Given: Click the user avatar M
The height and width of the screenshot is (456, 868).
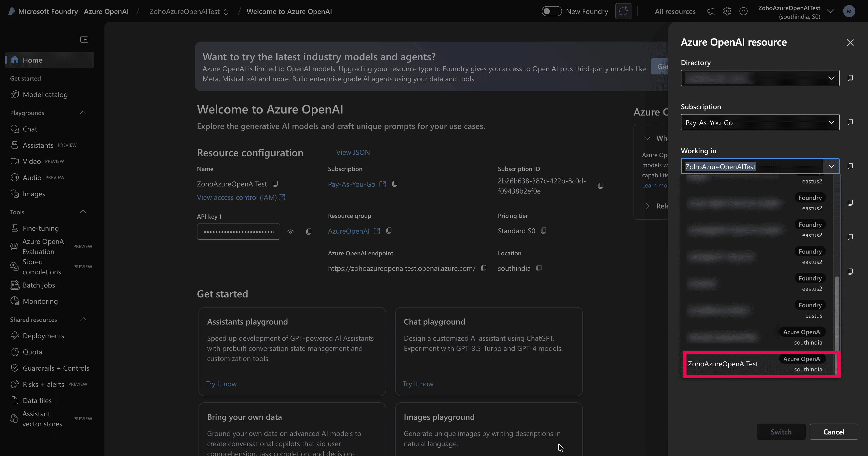Looking at the screenshot, I should point(849,11).
